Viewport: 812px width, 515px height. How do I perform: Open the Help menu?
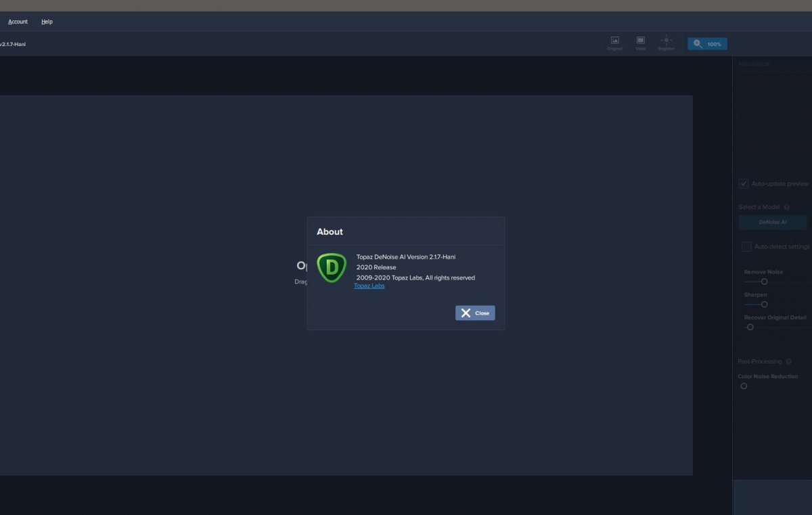point(47,22)
